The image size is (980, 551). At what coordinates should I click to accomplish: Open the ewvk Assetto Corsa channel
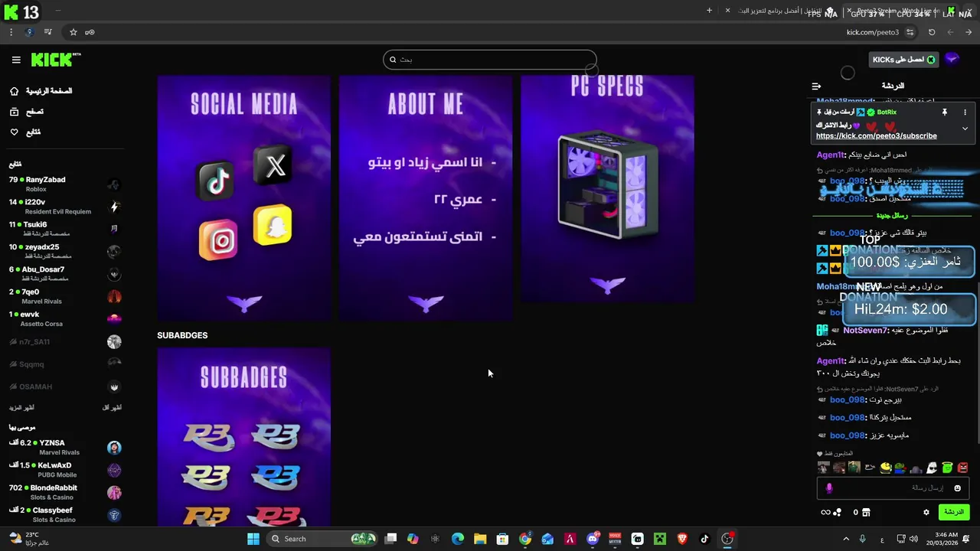(x=64, y=318)
